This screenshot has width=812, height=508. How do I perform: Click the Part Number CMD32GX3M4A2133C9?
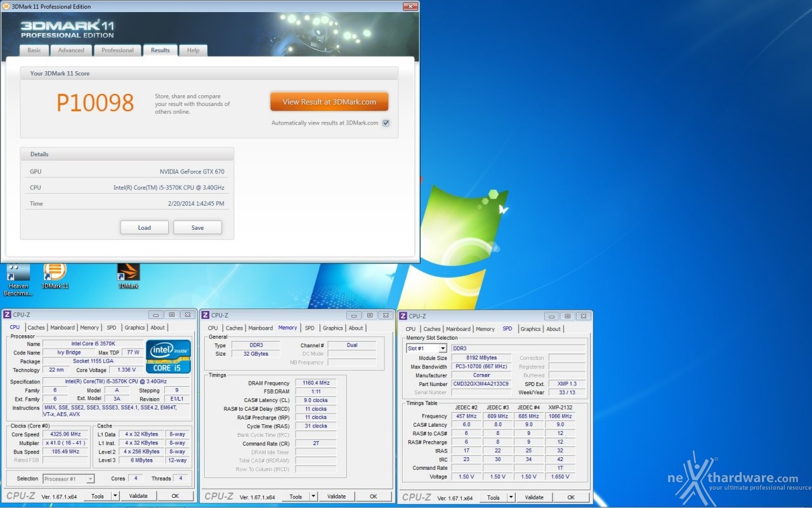[x=481, y=384]
